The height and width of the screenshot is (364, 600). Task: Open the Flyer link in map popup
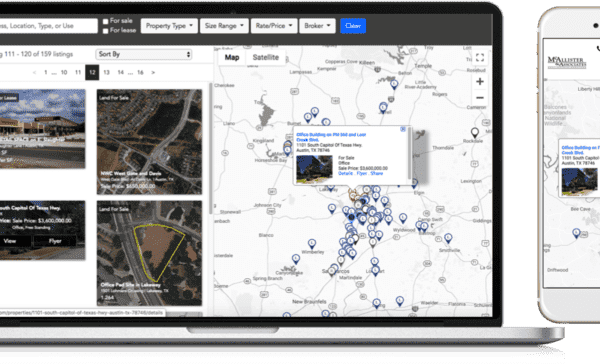click(x=362, y=173)
